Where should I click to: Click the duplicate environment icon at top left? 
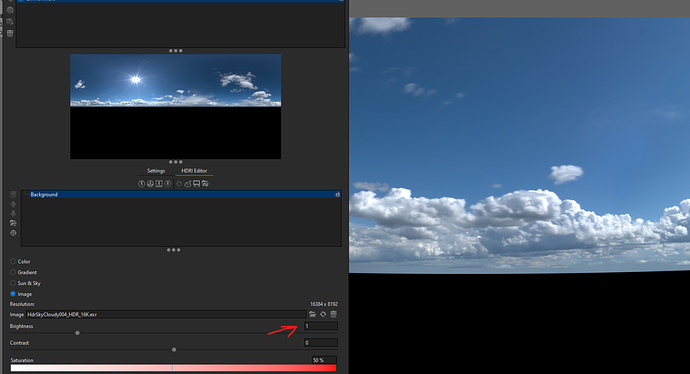pos(10,22)
